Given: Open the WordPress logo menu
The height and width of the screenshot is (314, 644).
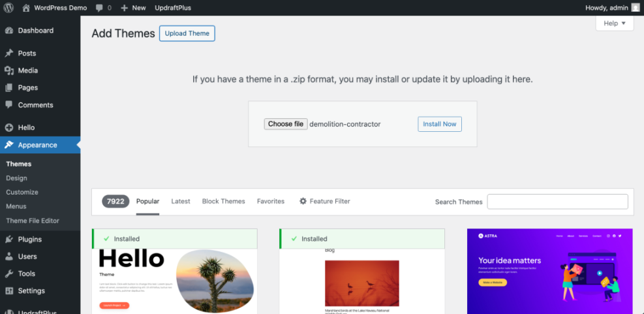Looking at the screenshot, I should pyautogui.click(x=8, y=8).
